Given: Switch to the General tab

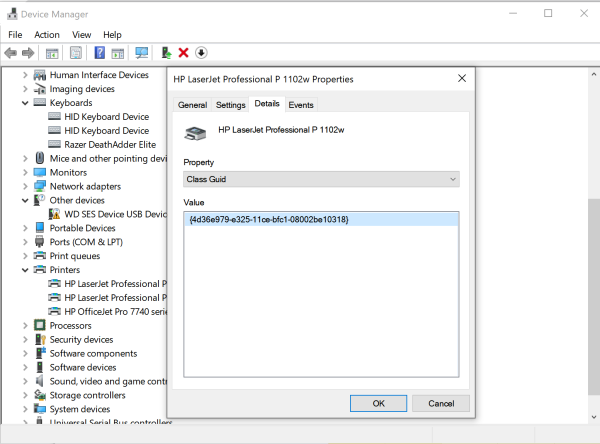Looking at the screenshot, I should tap(192, 105).
